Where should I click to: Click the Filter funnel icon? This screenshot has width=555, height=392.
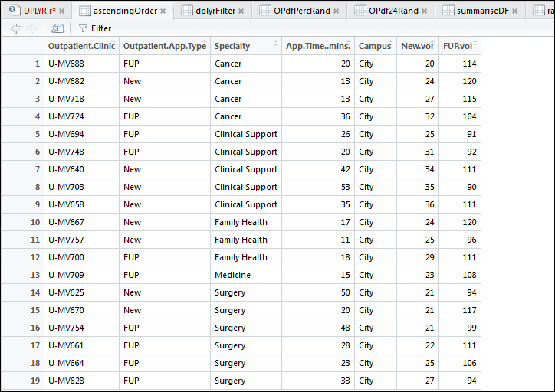click(83, 28)
